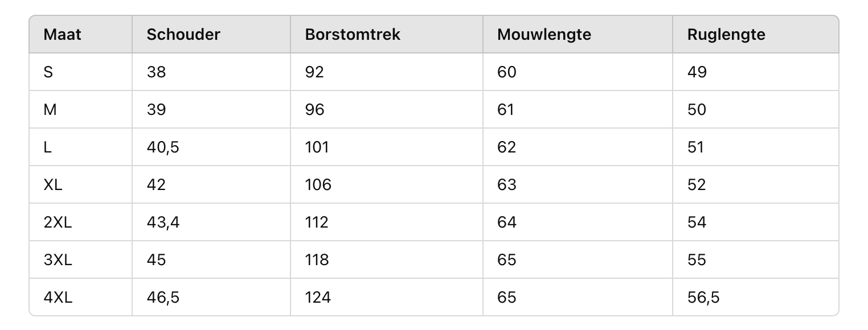
Task: Click the 2XL size cell
Action: [81, 222]
